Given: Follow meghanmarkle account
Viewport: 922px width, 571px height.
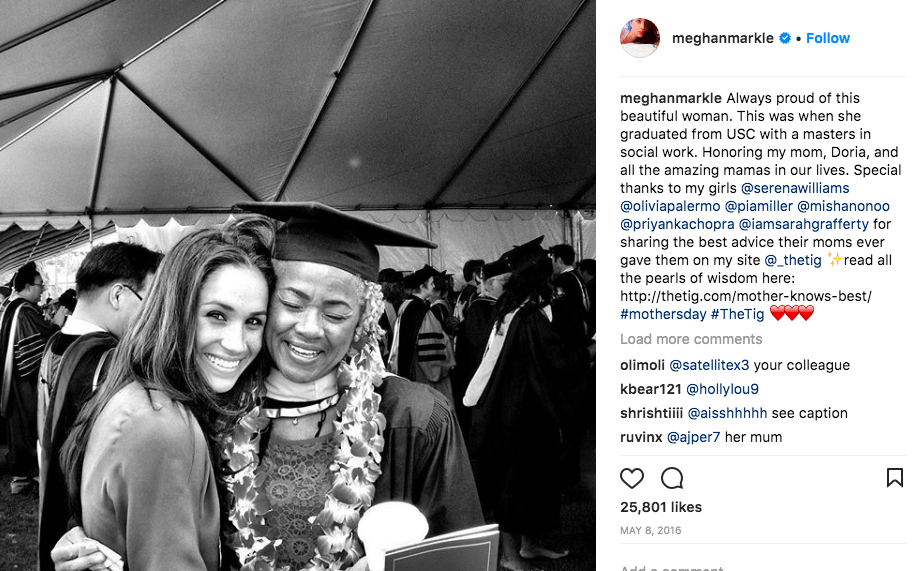Looking at the screenshot, I should (x=827, y=38).
